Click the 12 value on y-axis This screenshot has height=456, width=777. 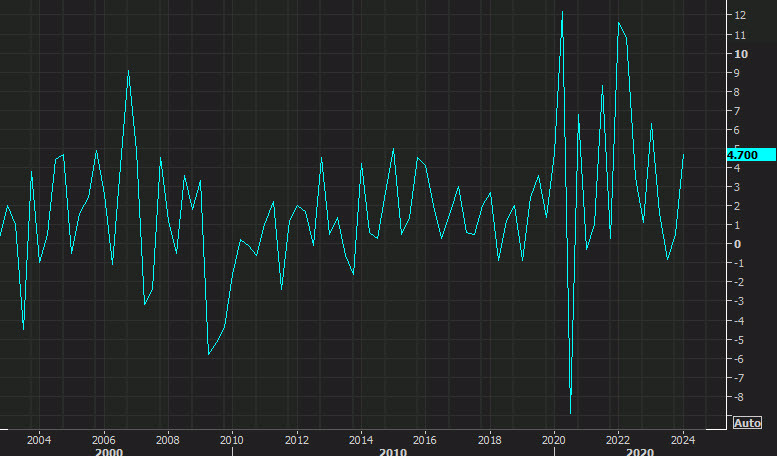(x=740, y=15)
